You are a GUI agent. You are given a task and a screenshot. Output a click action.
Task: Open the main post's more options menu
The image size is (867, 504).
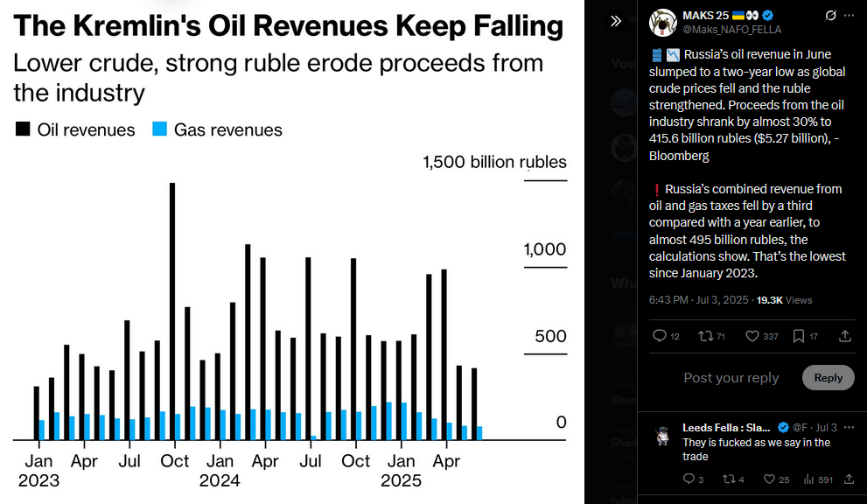[x=850, y=16]
